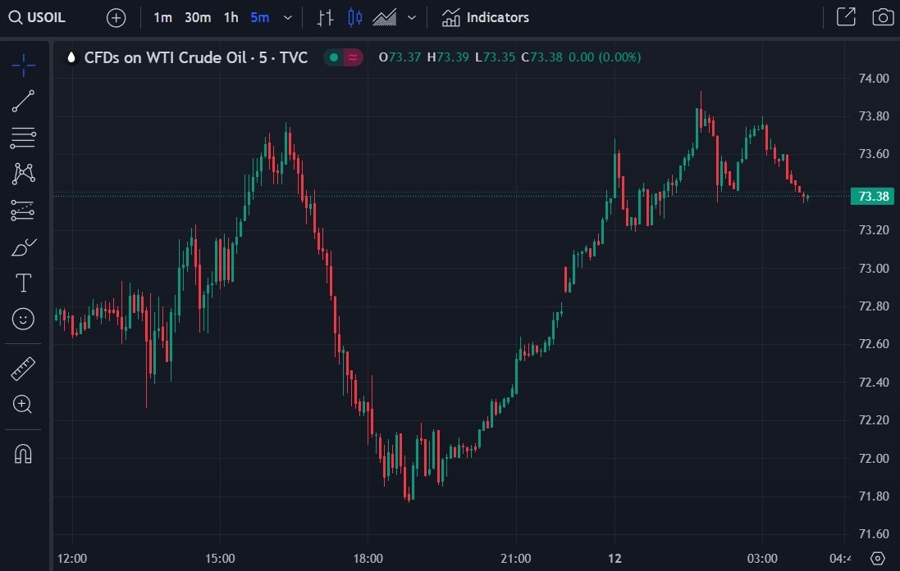The height and width of the screenshot is (571, 900).
Task: Open chart in popup window icon
Action: point(846,17)
